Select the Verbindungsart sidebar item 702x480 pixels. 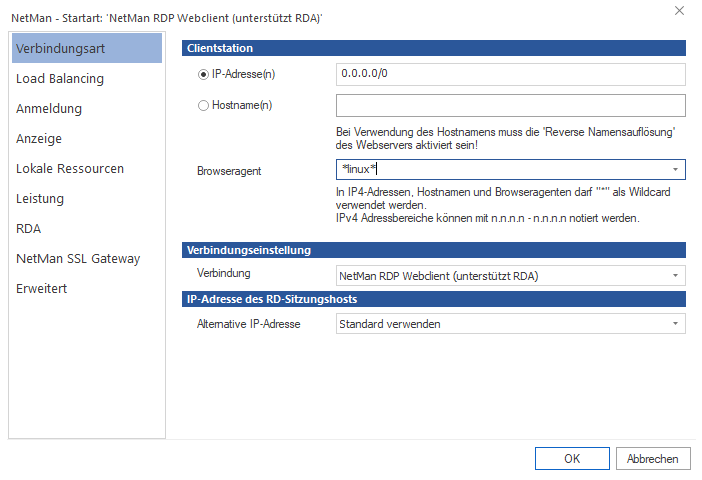point(85,48)
